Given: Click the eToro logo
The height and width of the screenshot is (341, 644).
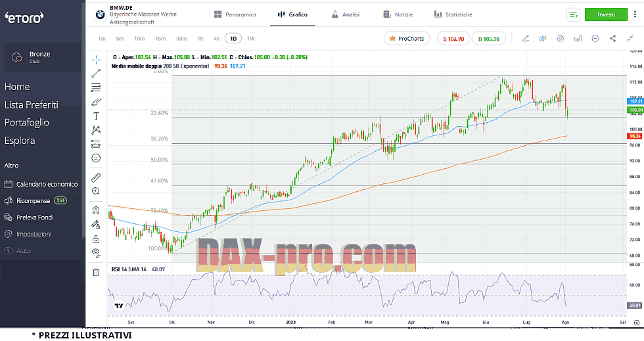Looking at the screenshot, I should coord(24,18).
